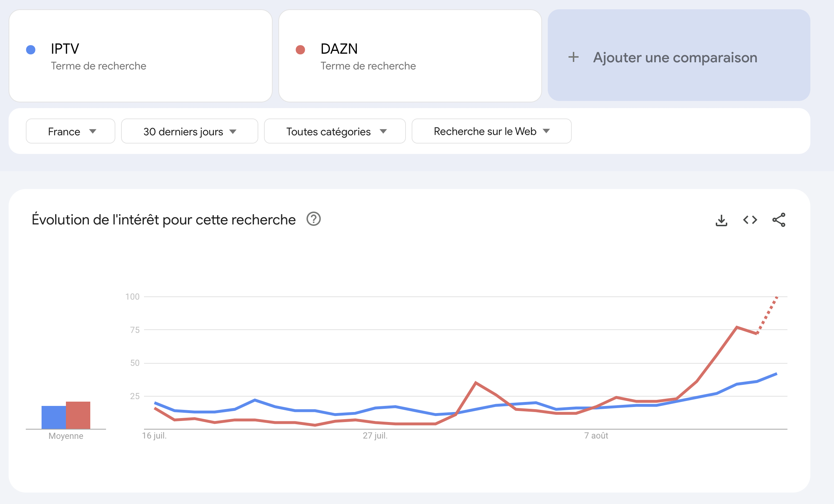
Task: Click the plus icon to add comparison
Action: coord(574,57)
